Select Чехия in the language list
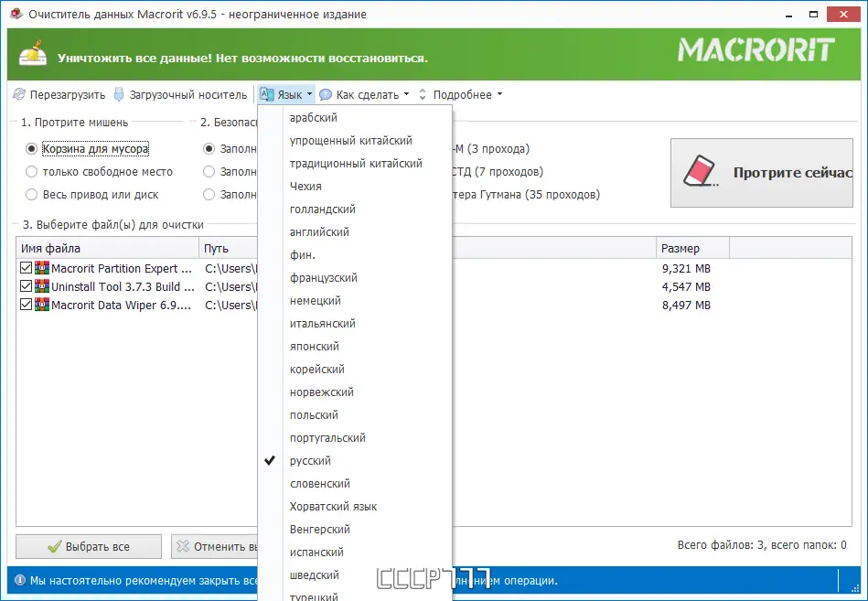Screen dimensions: 868x601 point(355,186)
